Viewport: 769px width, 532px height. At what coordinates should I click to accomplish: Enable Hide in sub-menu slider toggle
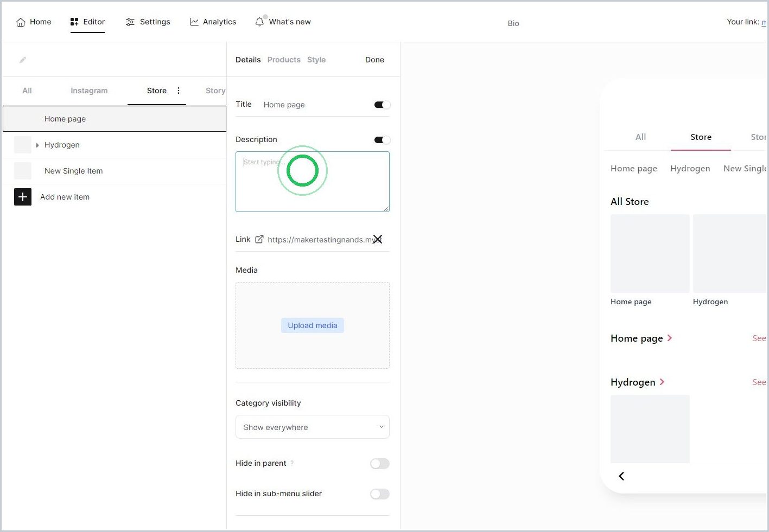click(380, 494)
